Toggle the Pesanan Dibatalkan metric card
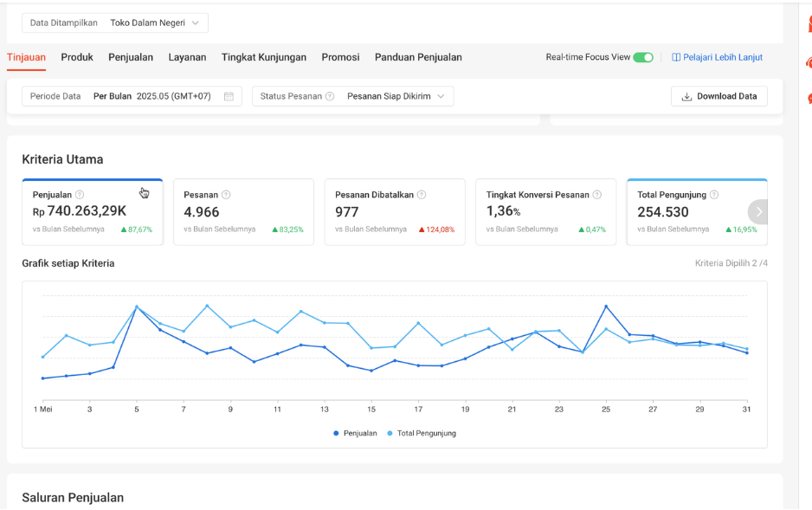The width and height of the screenshot is (812, 510). [395, 212]
